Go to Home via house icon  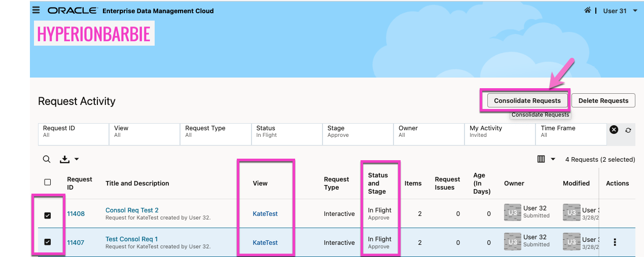coord(588,10)
